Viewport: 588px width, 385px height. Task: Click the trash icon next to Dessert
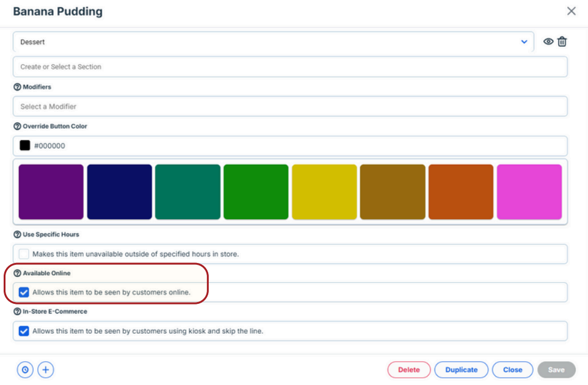coord(562,41)
